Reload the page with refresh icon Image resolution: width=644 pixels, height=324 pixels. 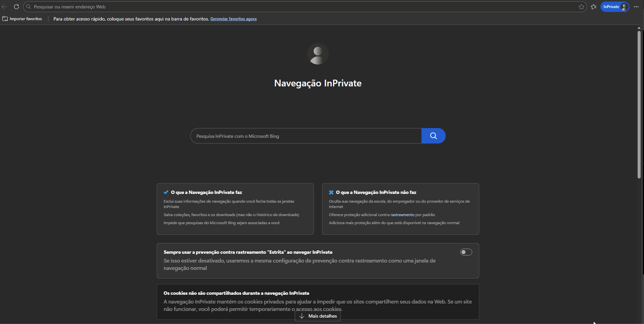(16, 7)
